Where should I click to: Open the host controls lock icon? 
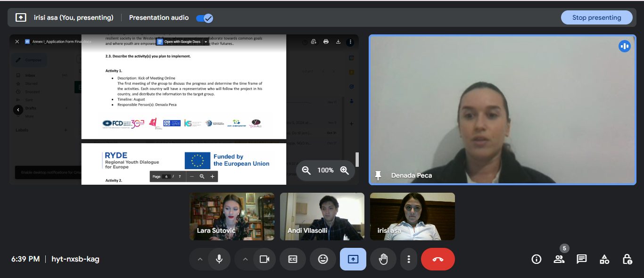pyautogui.click(x=627, y=259)
